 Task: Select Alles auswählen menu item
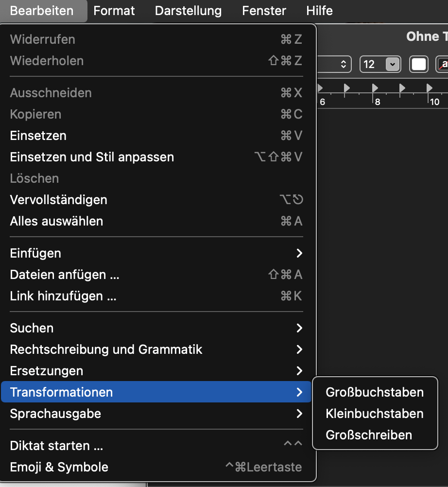[56, 221]
